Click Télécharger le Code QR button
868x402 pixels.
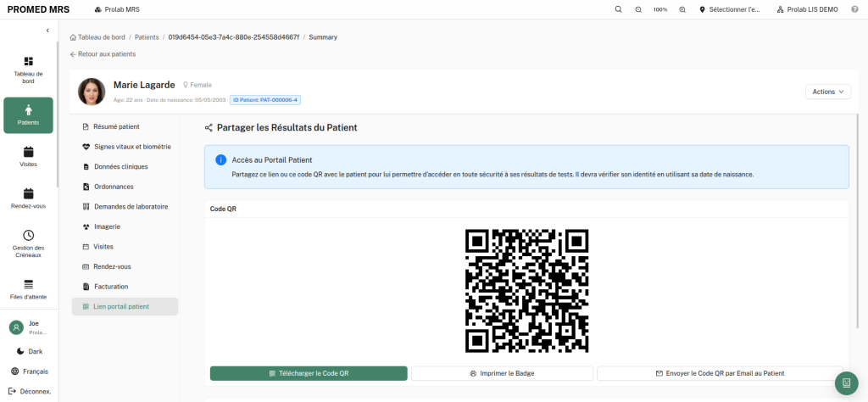coord(309,373)
